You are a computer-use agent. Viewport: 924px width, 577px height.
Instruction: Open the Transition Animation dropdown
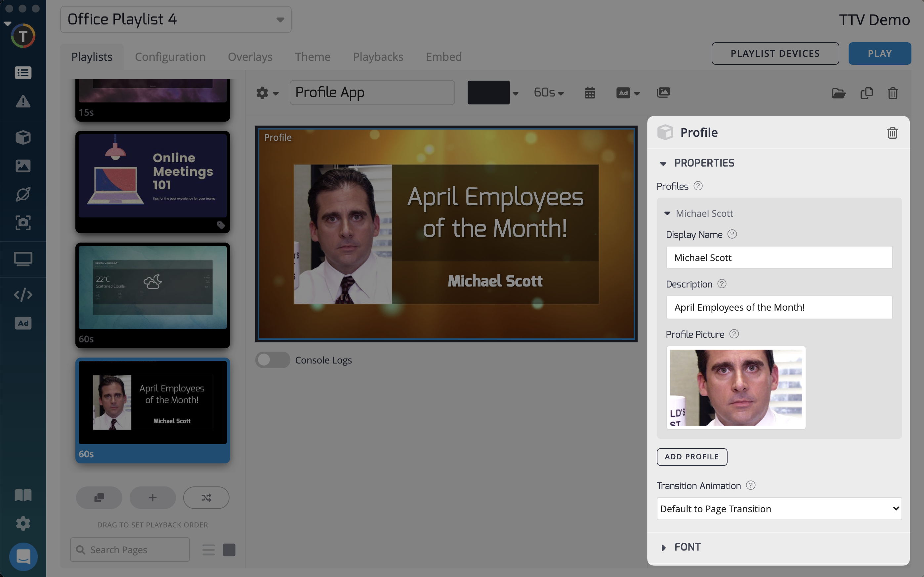tap(779, 509)
